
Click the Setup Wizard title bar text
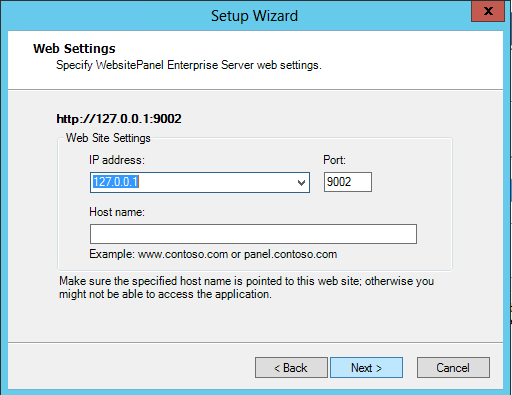254,16
